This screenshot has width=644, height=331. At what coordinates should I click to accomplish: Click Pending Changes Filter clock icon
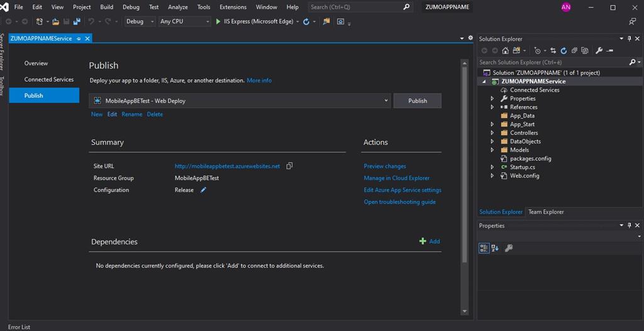pos(537,50)
